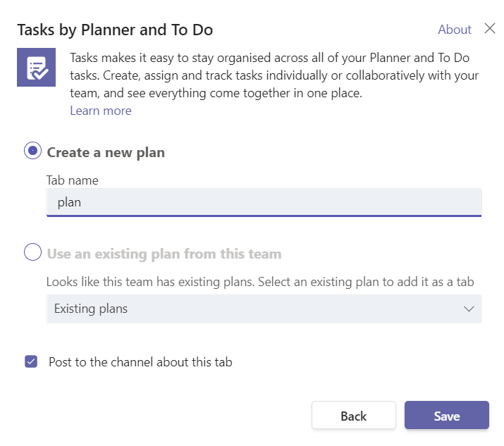
Task: Untick Post to the channel checkbox
Action: (x=31, y=361)
